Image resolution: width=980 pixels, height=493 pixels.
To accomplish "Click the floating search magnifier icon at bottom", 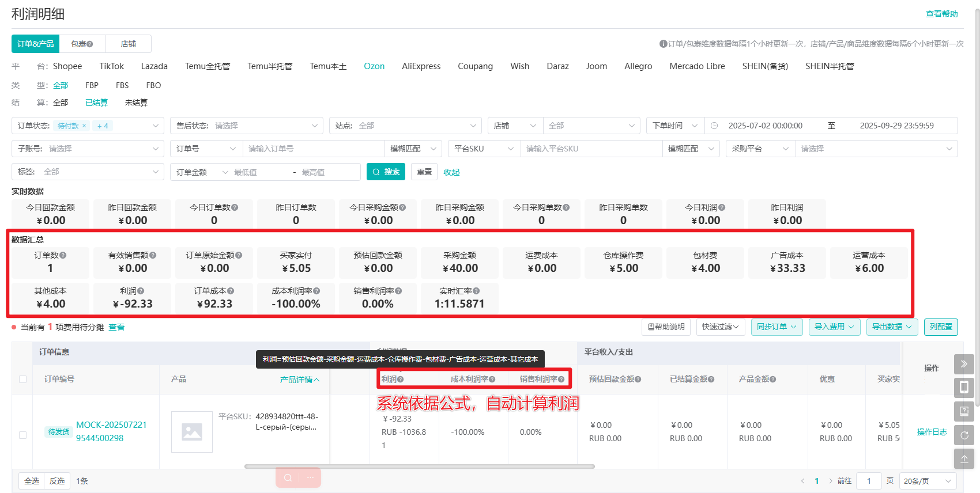I will coord(288,477).
